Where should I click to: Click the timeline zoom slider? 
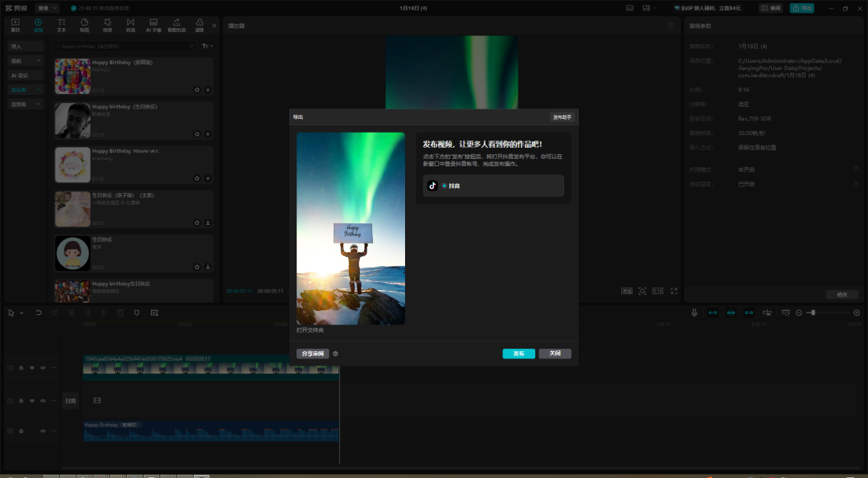click(x=813, y=313)
